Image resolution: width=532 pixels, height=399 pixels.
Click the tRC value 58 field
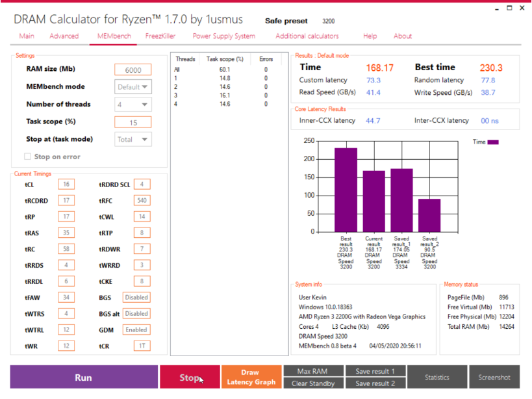(66, 249)
